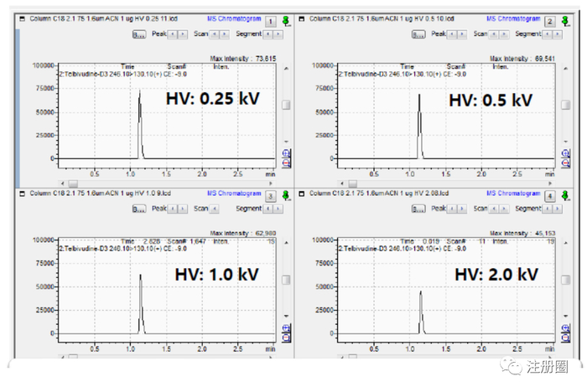Click the B... button in HV 0.25 kV panel
Image resolution: width=587 pixels, height=392 pixels.
point(139,34)
